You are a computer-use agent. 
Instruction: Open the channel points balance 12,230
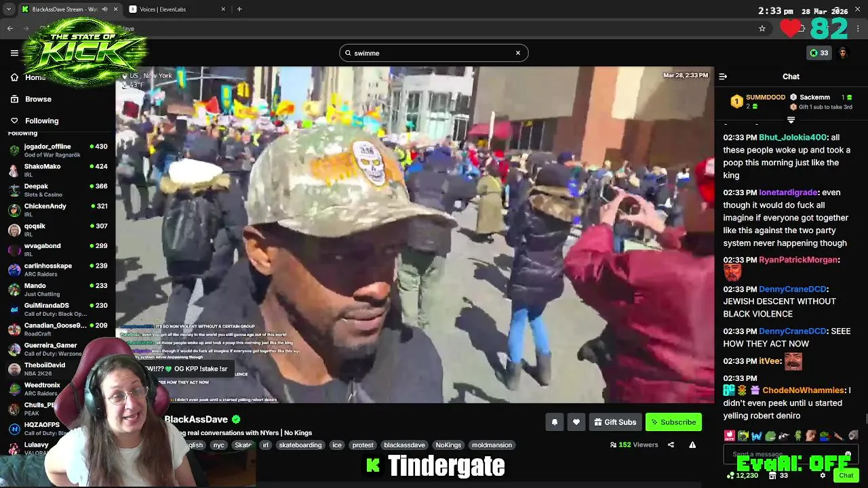tap(742, 476)
